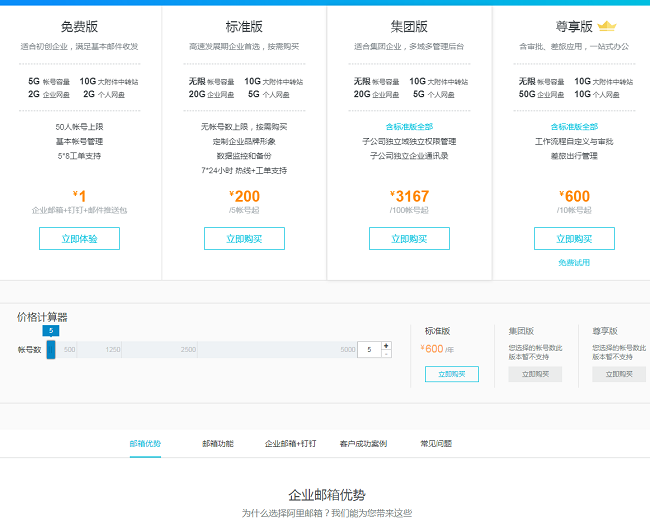Click 立即购买 for 标准版 in price calculator

451,374
